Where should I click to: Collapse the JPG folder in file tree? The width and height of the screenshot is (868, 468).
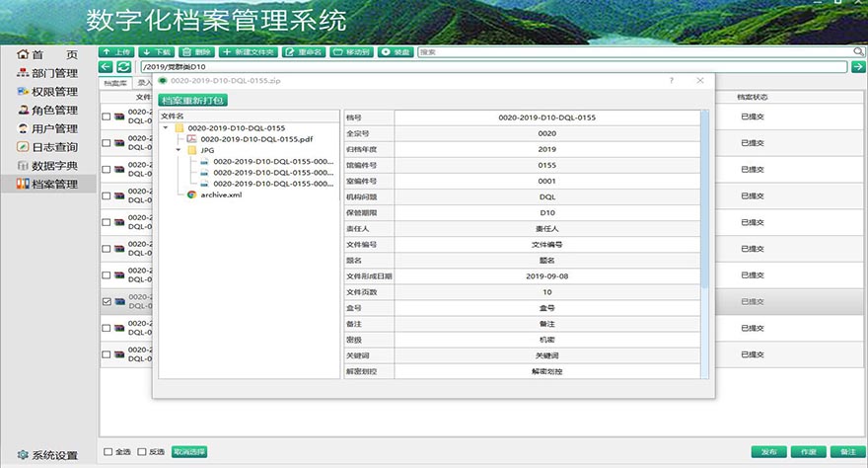coord(179,150)
